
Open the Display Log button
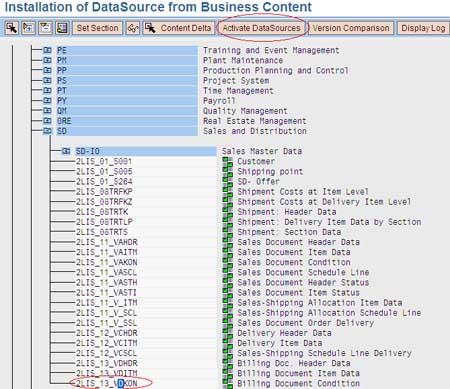[x=423, y=28]
